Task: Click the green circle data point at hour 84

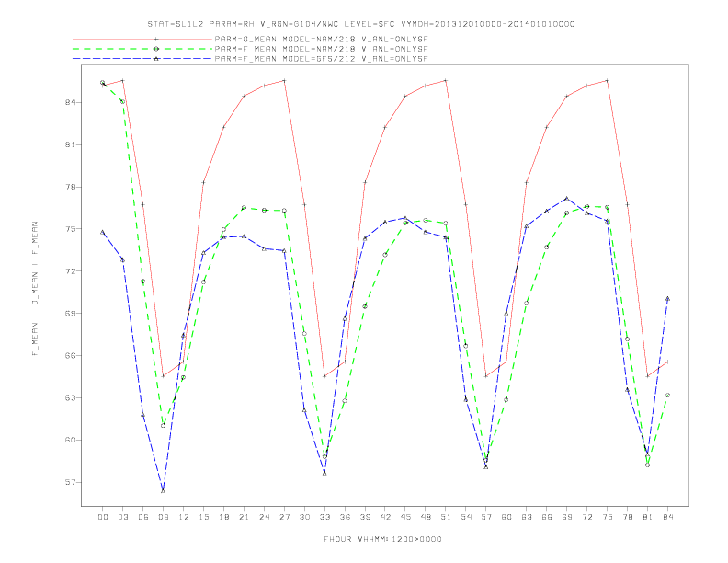Action: [x=667, y=396]
